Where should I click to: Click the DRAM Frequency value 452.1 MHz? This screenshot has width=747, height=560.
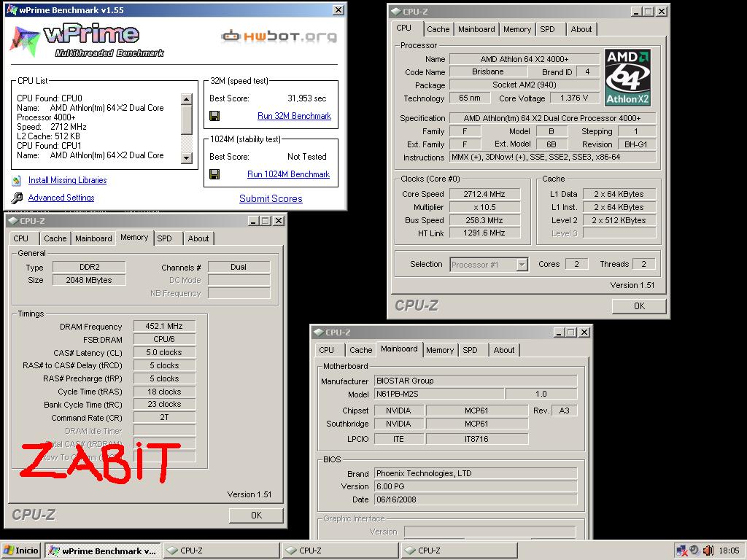click(164, 326)
